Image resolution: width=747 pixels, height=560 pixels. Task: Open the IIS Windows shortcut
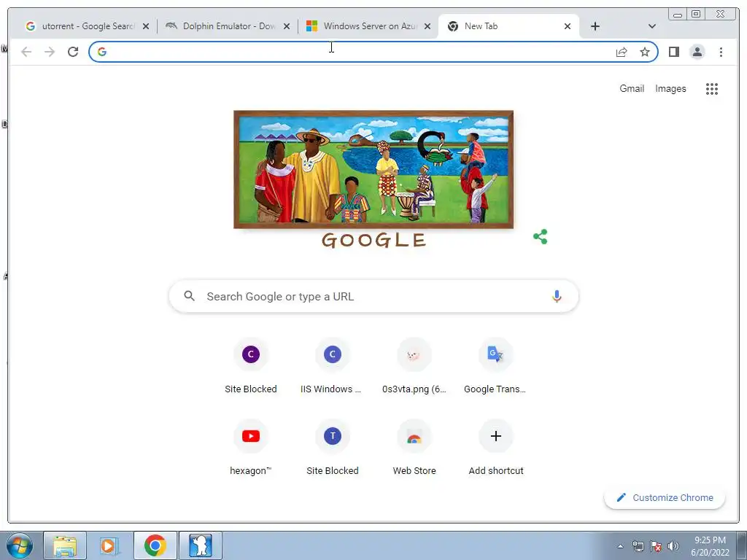point(332,366)
